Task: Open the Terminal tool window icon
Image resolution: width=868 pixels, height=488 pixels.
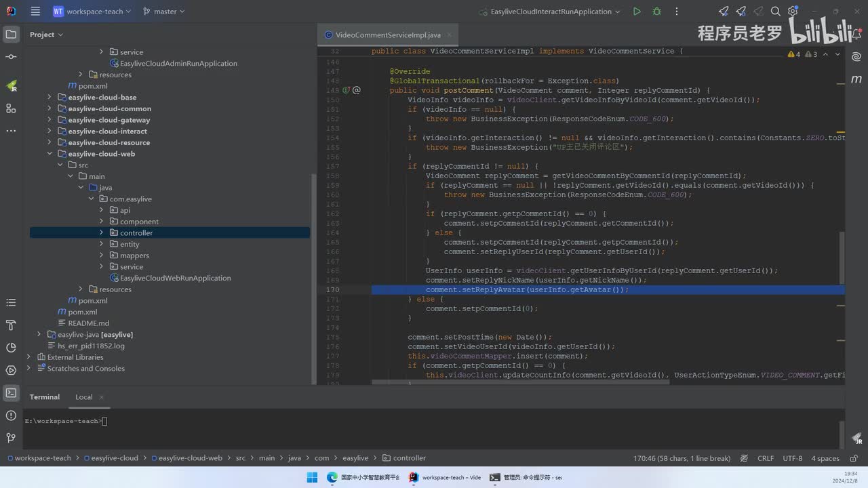Action: point(11,392)
